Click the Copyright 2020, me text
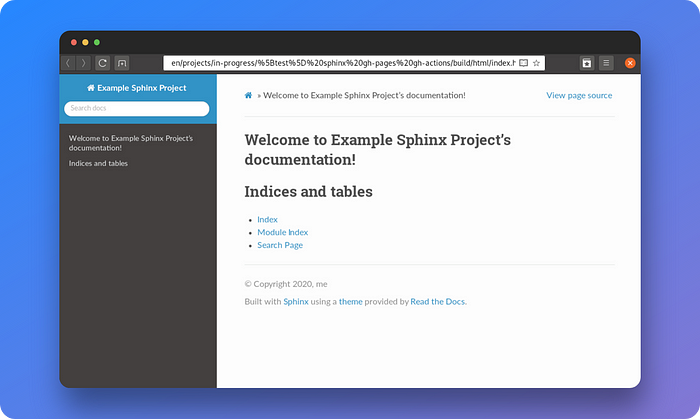Screen dimensions: 700x419 point(286,284)
